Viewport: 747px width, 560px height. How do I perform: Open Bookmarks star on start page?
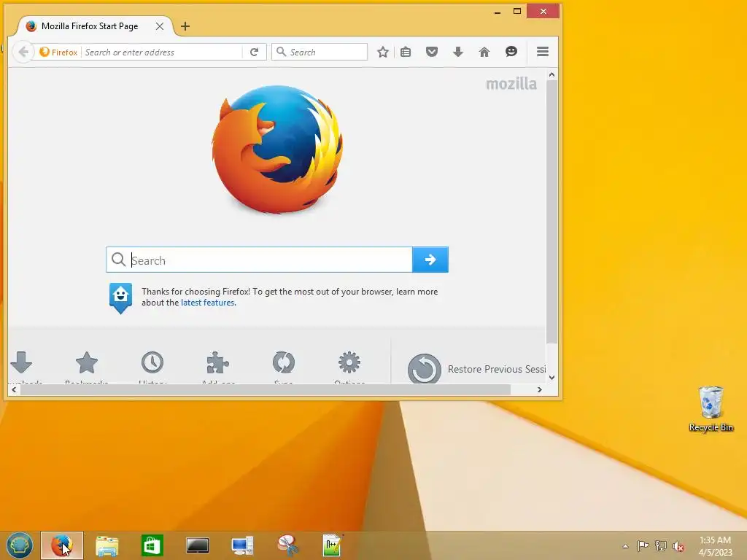(x=87, y=363)
